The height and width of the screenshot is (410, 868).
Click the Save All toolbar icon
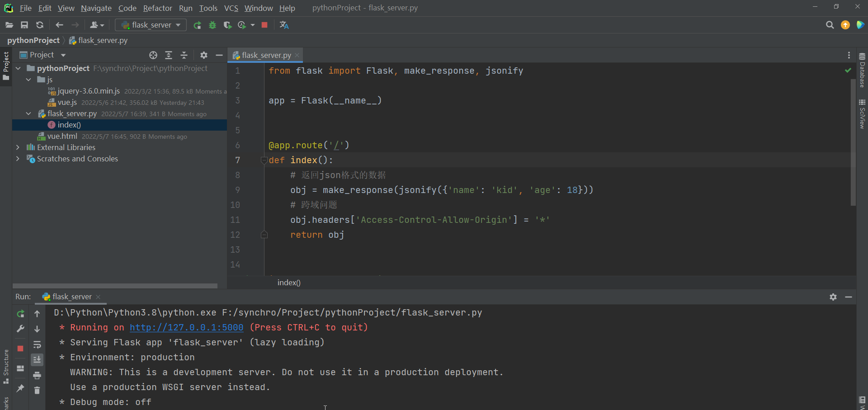coord(24,25)
